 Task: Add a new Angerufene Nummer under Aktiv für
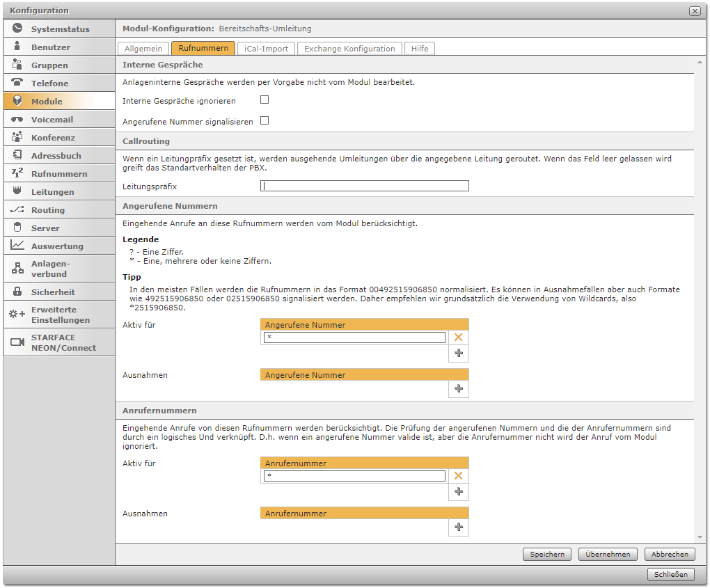pos(458,353)
